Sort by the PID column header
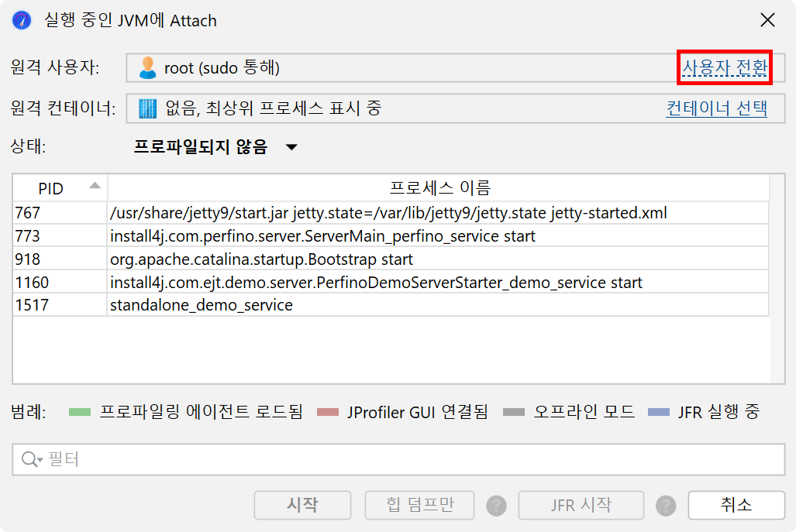 coord(60,188)
